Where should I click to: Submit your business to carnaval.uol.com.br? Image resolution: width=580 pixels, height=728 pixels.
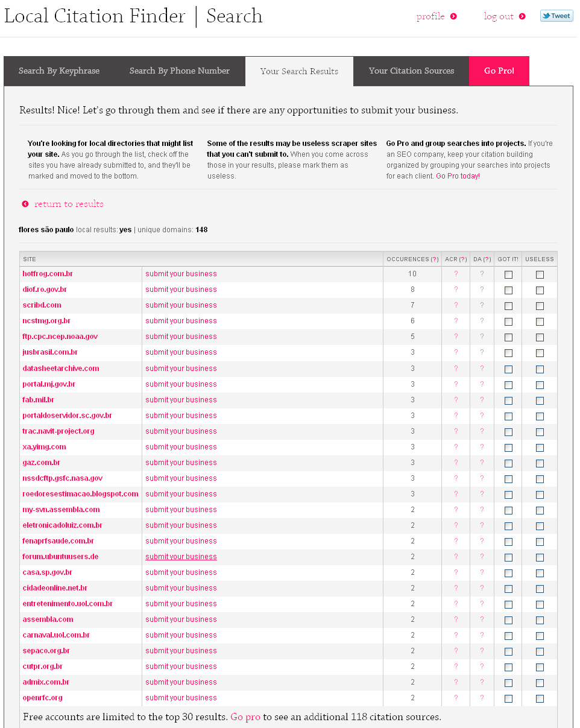pos(181,635)
